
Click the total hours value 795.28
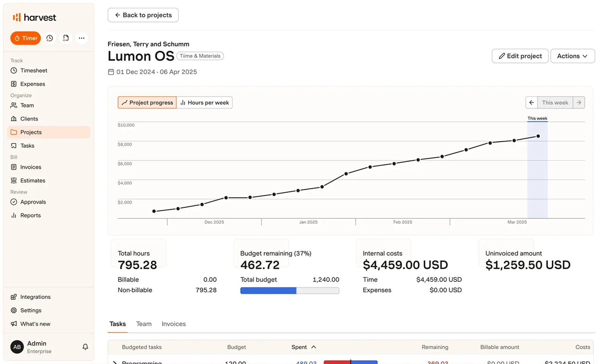pos(137,265)
